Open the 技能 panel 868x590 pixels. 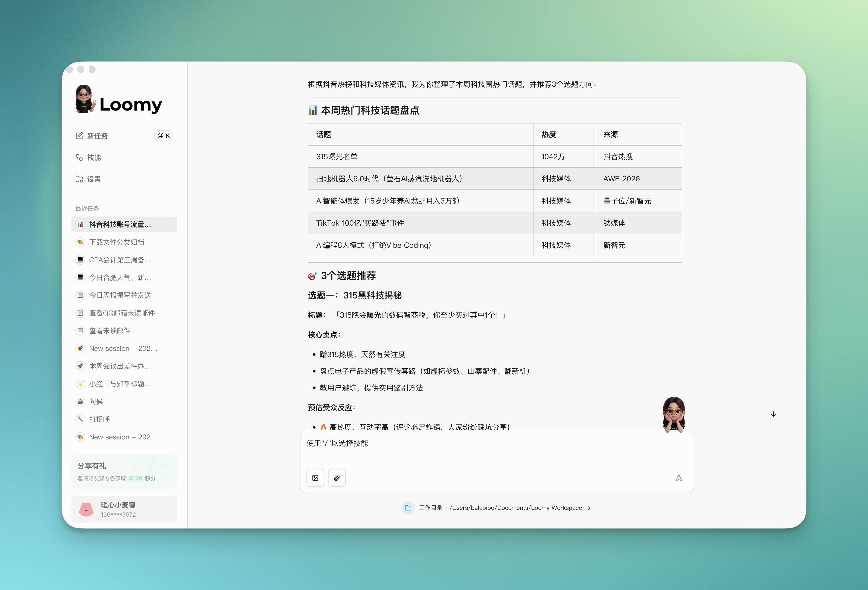pos(94,157)
